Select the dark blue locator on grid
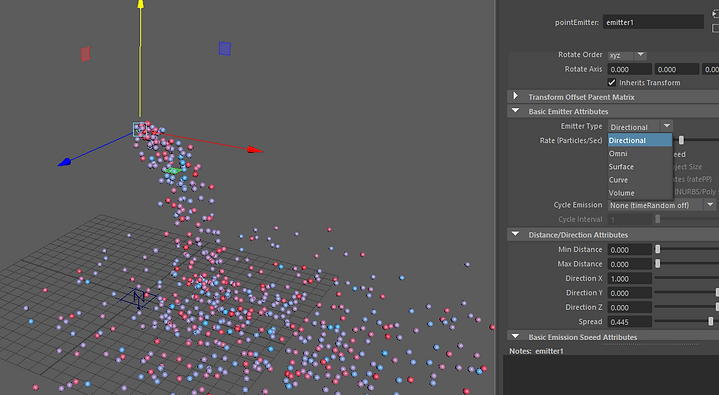 [x=138, y=298]
